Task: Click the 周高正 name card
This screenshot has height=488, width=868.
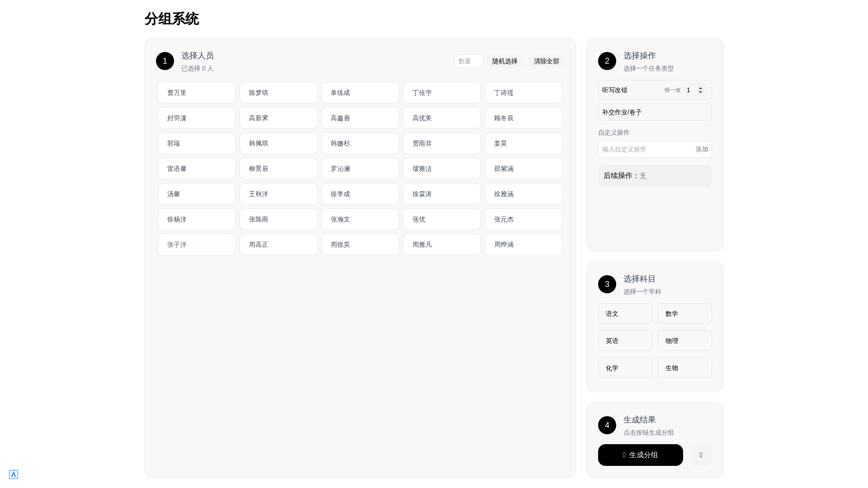Action: tap(278, 244)
